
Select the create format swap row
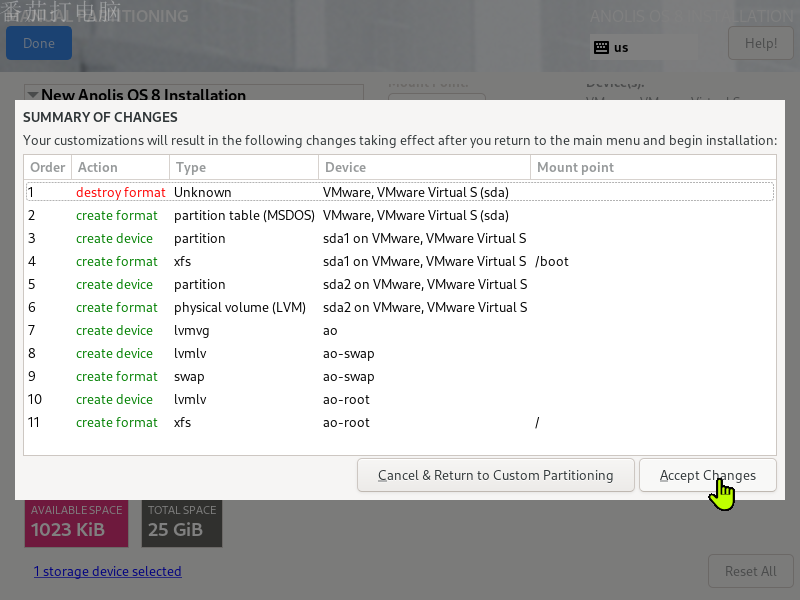click(x=399, y=376)
